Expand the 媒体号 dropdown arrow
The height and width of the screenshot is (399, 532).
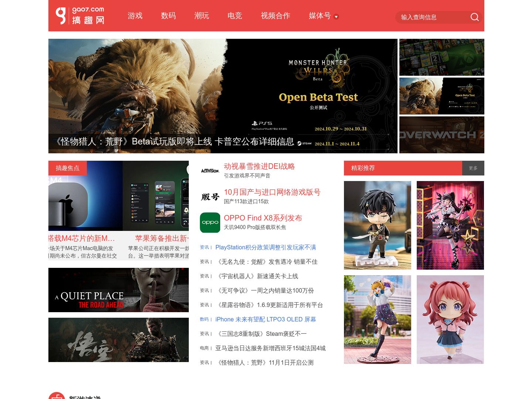click(x=336, y=17)
